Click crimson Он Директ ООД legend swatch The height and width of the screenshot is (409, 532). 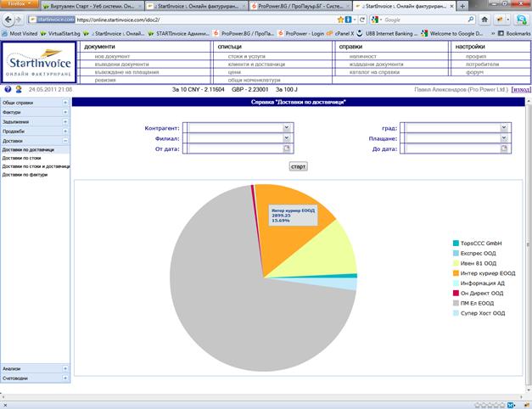[456, 293]
